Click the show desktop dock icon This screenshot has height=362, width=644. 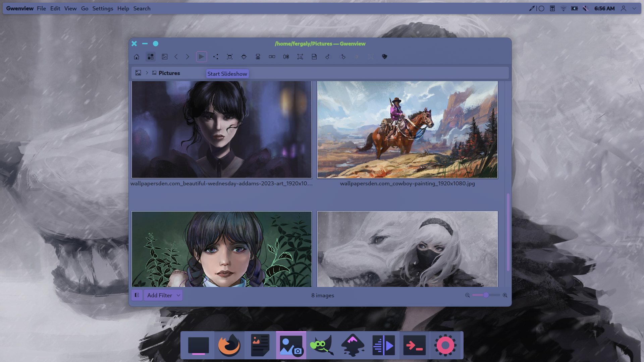pos(199,346)
